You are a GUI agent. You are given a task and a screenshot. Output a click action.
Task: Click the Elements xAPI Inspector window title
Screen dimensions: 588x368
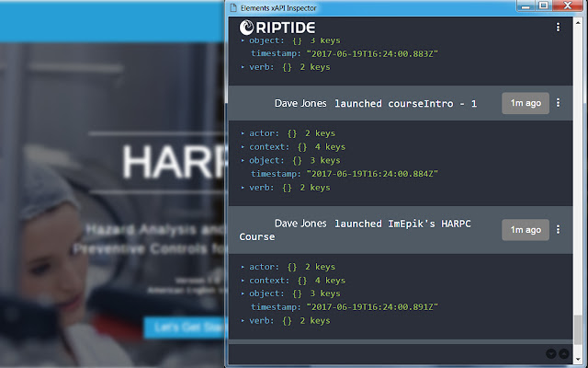pyautogui.click(x=278, y=8)
